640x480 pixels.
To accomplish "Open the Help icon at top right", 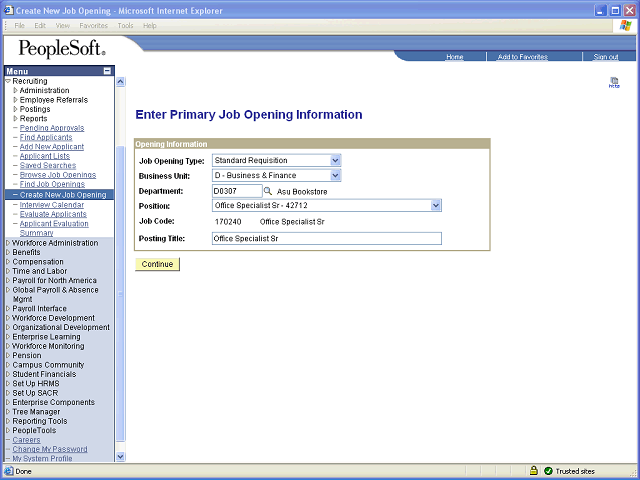I will pyautogui.click(x=614, y=82).
